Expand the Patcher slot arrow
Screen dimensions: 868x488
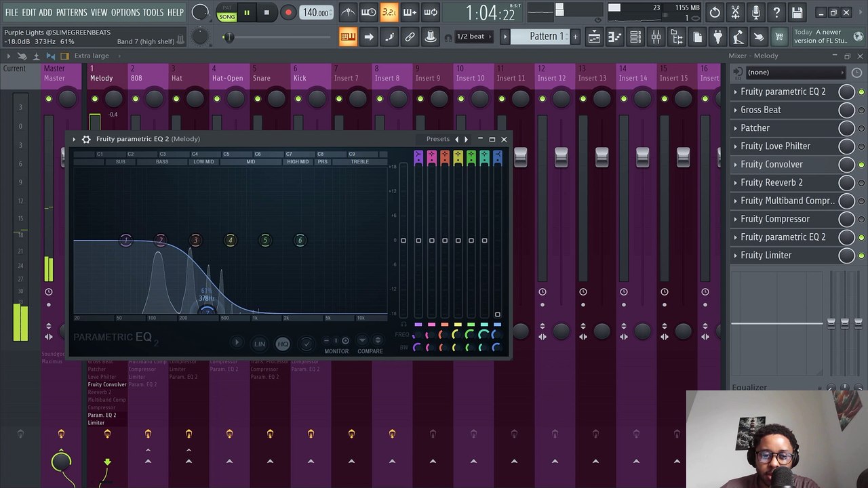point(735,128)
